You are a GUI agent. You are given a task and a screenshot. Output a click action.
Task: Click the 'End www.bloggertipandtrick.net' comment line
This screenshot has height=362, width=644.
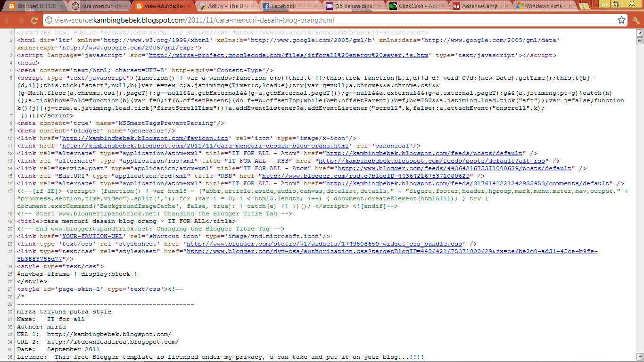pyautogui.click(x=151, y=229)
